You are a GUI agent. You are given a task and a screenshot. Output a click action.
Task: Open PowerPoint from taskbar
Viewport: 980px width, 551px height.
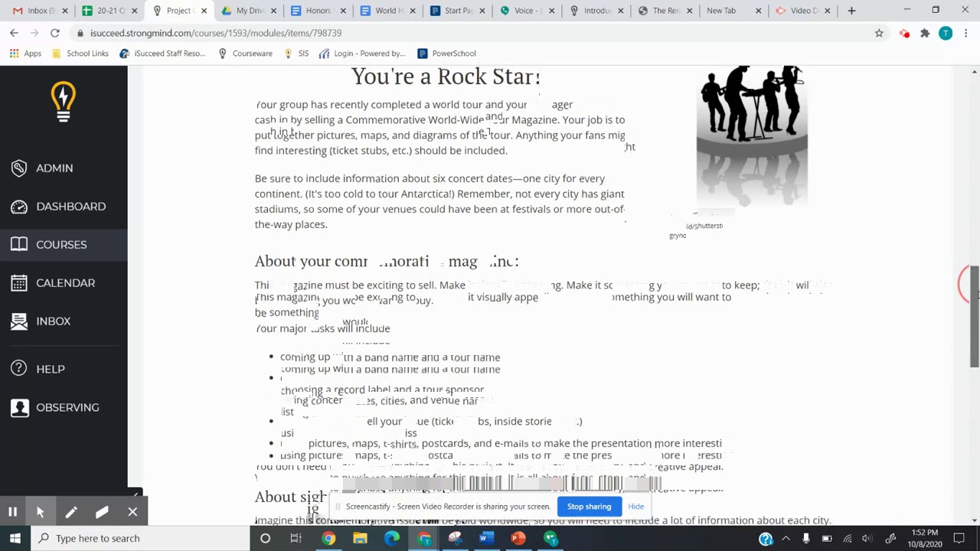pos(518,538)
